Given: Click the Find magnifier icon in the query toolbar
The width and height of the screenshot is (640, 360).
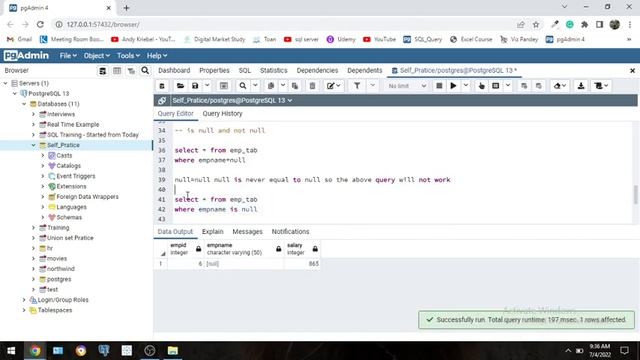Looking at the screenshot, I should [243, 86].
